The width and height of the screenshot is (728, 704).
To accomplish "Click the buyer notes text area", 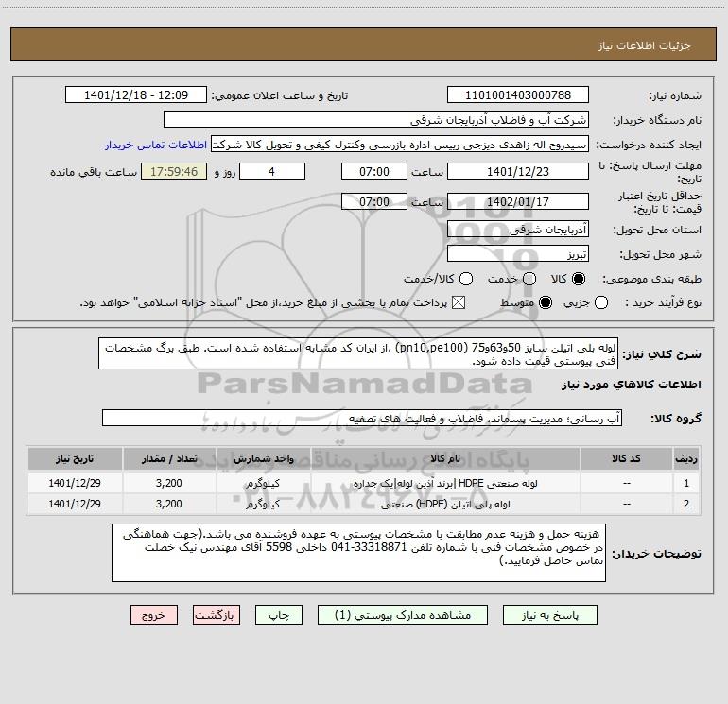I will coord(359,553).
